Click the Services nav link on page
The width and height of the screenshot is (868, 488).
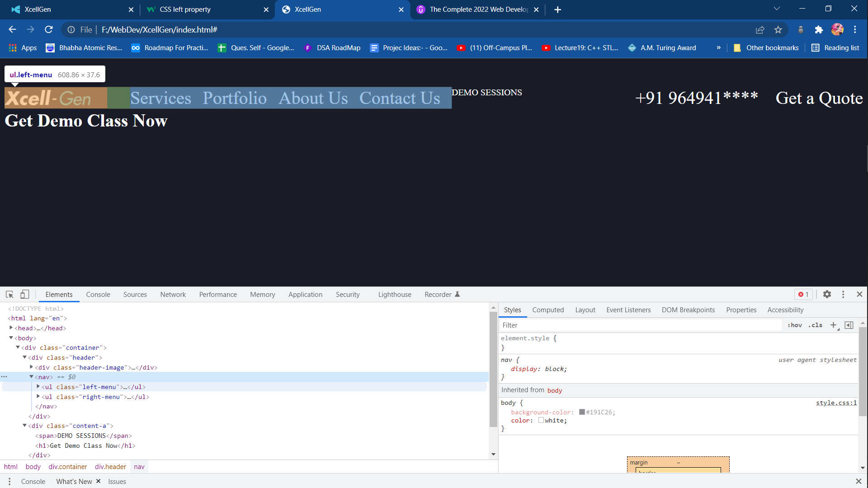pyautogui.click(x=161, y=98)
